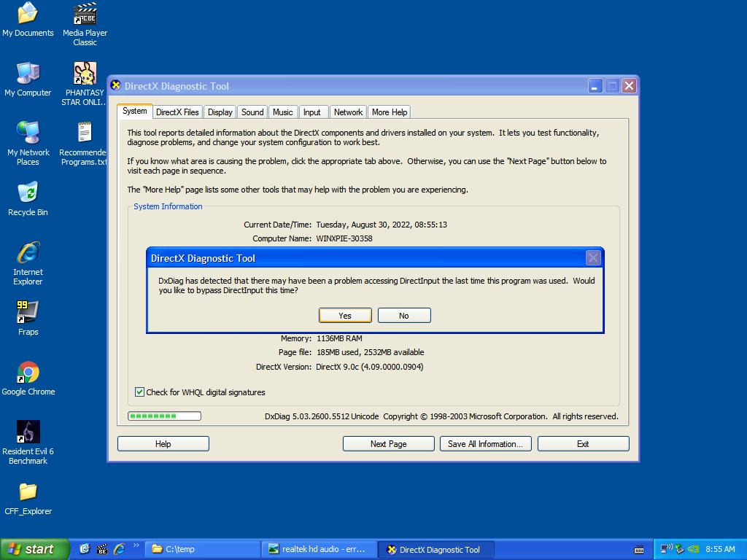Screen dimensions: 747x560
Task: Select the Recycle Bin icon
Action: (x=28, y=199)
